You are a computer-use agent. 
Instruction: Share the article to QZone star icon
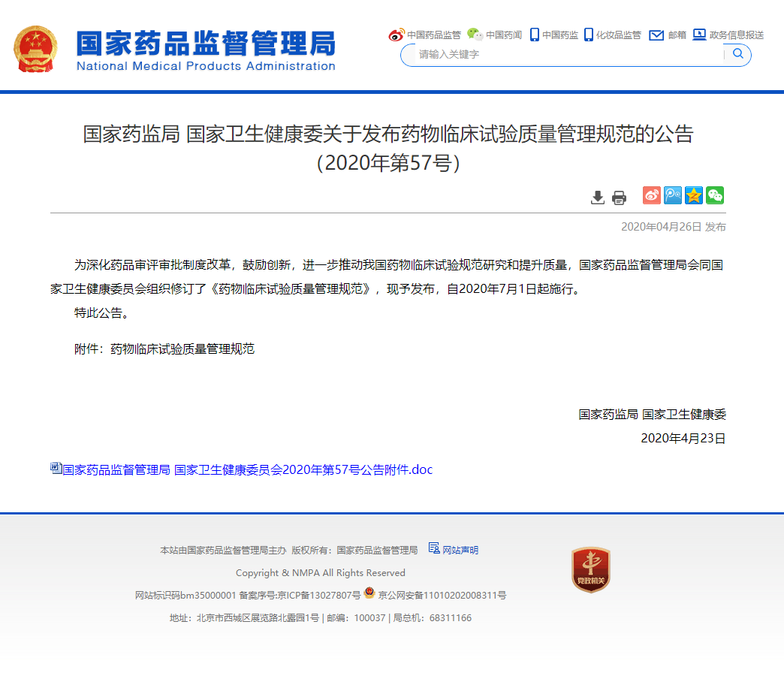[693, 195]
